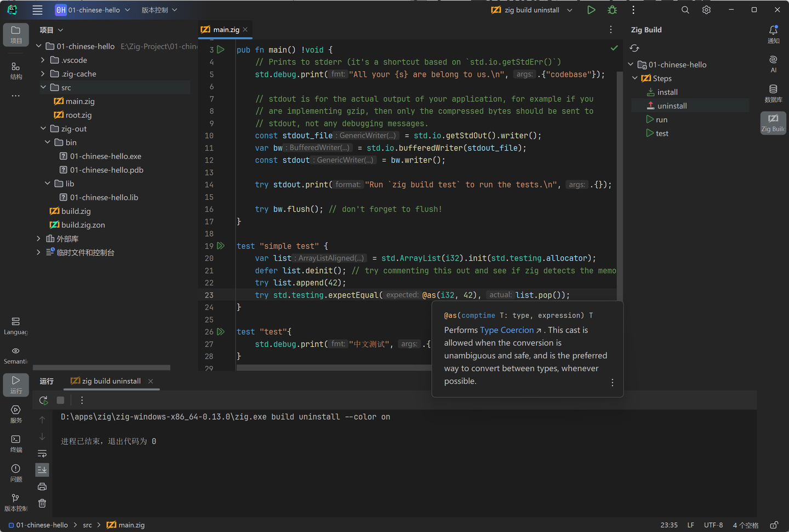Close the main.zig editor tab
The height and width of the screenshot is (532, 789).
[x=245, y=30]
